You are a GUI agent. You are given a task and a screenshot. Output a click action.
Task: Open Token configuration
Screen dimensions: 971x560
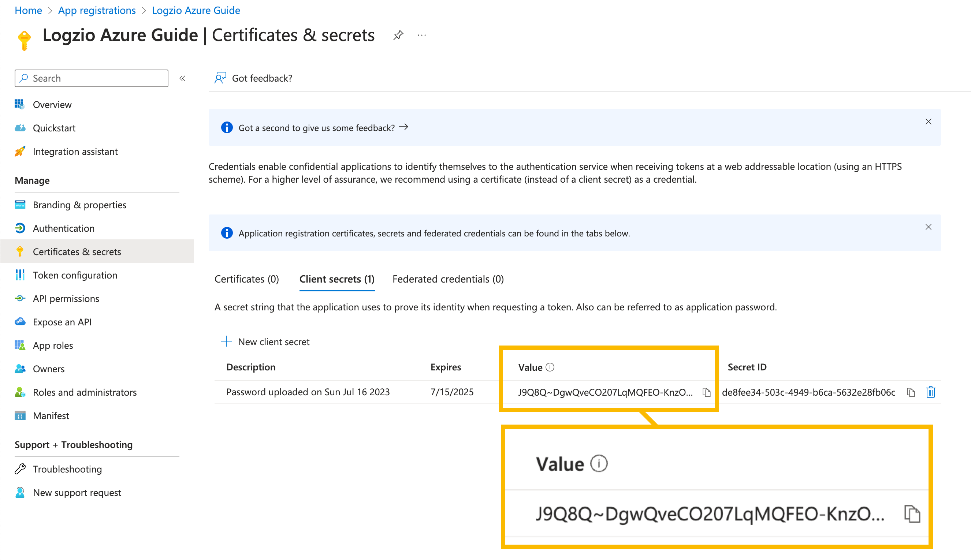pos(75,275)
